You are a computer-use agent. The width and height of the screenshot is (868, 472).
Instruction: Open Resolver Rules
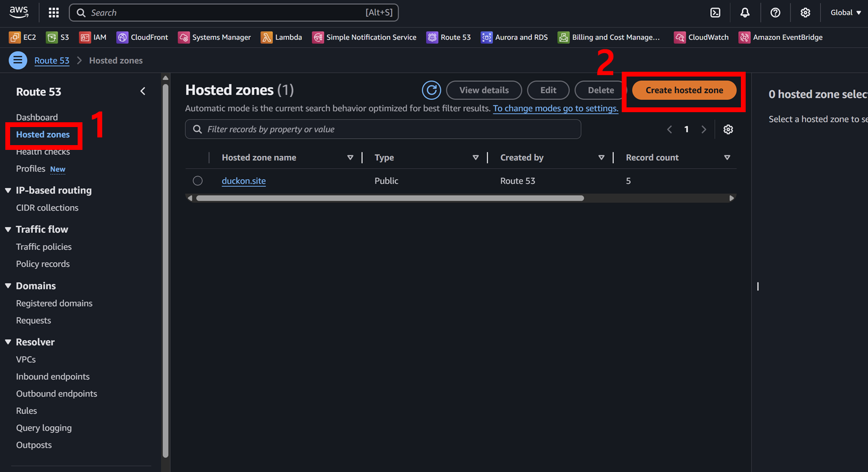pos(26,411)
